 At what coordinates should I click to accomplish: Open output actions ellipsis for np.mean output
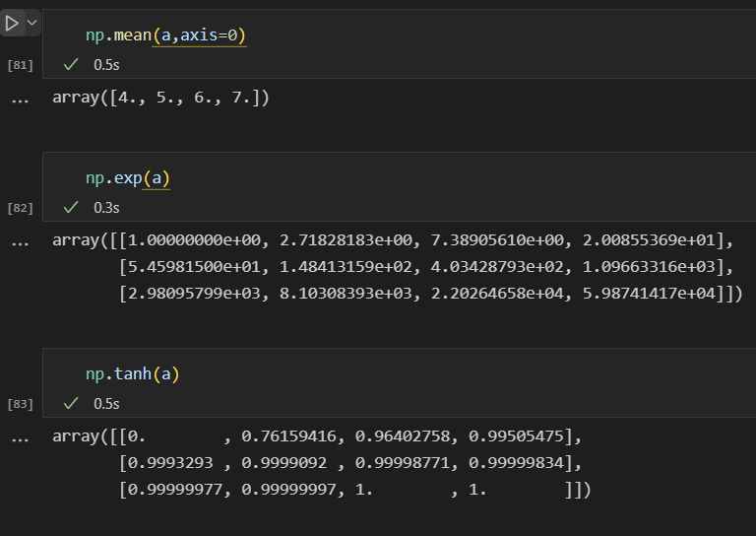click(x=21, y=101)
